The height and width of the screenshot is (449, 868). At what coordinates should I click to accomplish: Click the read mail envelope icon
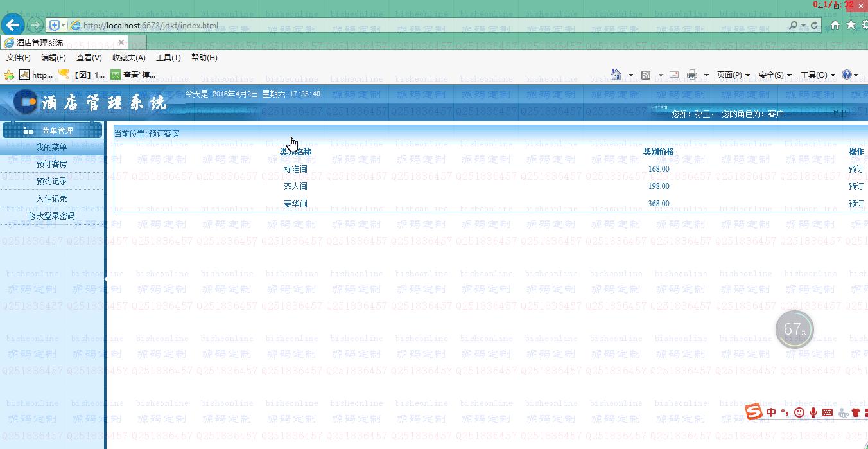[674, 75]
